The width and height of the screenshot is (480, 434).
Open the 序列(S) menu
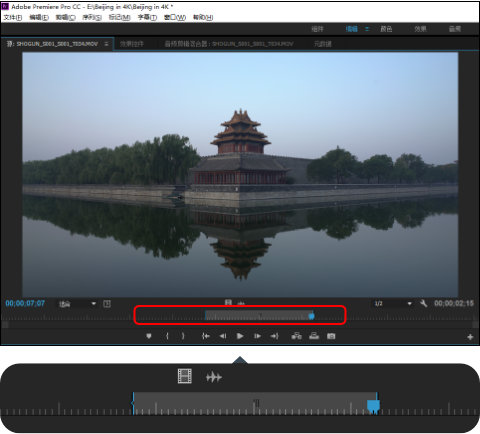click(92, 17)
